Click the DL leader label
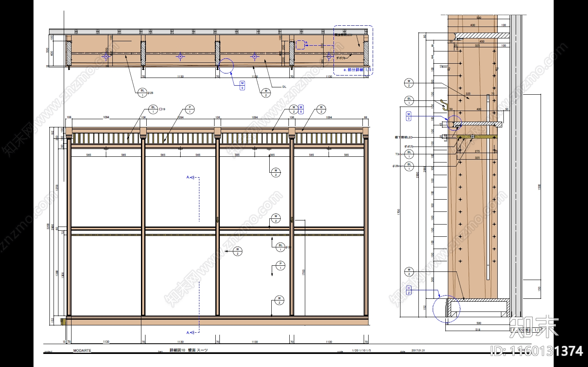 pyautogui.click(x=284, y=87)
